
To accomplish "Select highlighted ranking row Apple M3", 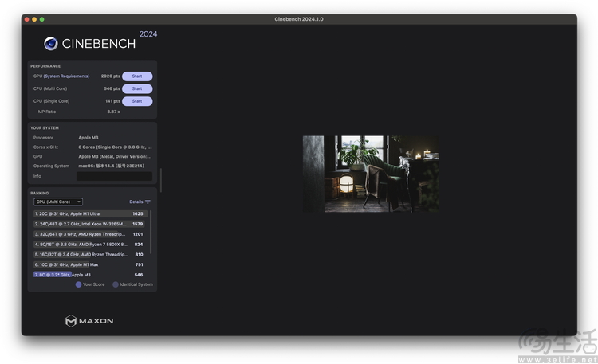I will pyautogui.click(x=90, y=275).
